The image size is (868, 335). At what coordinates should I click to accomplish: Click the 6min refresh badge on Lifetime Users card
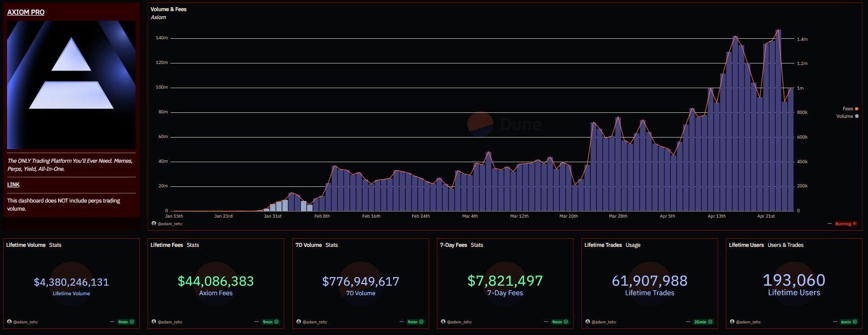849,322
